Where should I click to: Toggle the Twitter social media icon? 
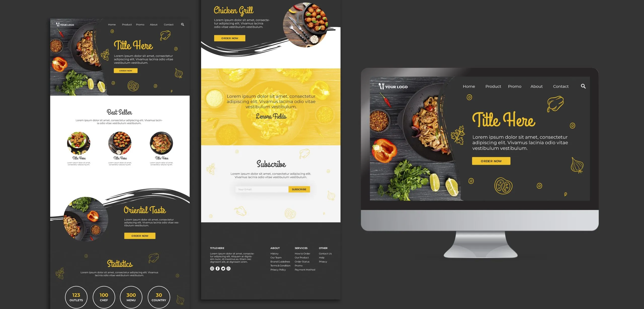(222, 268)
